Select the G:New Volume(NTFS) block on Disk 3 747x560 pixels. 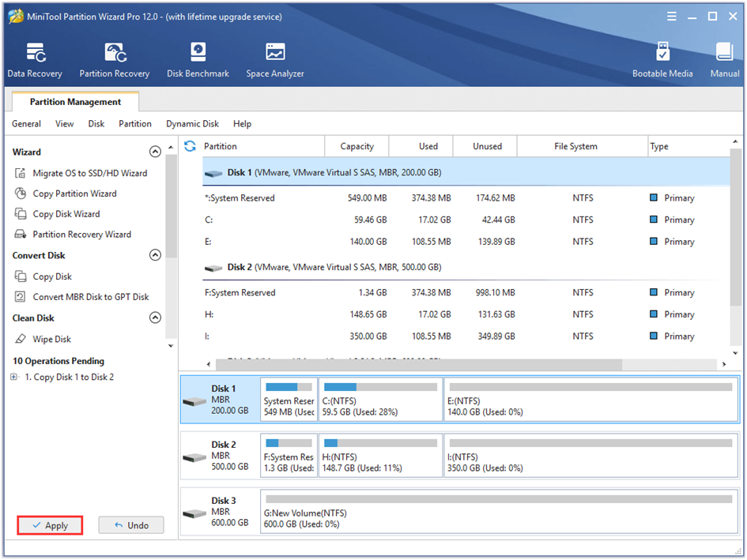500,512
